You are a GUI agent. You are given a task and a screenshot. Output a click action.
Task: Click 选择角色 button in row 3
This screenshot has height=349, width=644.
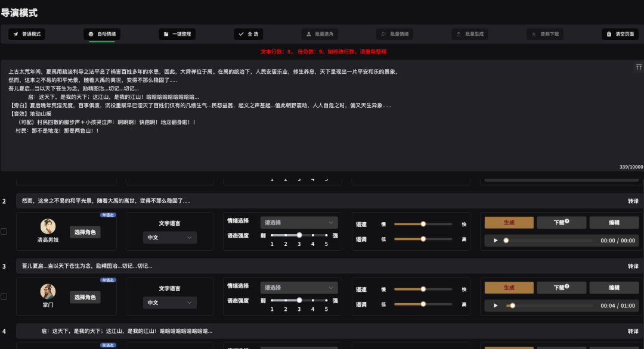tap(85, 297)
